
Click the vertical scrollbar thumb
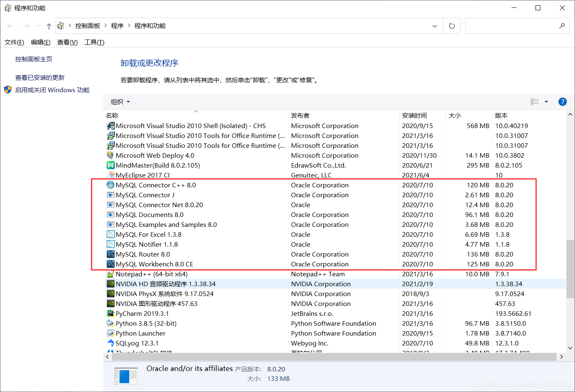point(570,269)
